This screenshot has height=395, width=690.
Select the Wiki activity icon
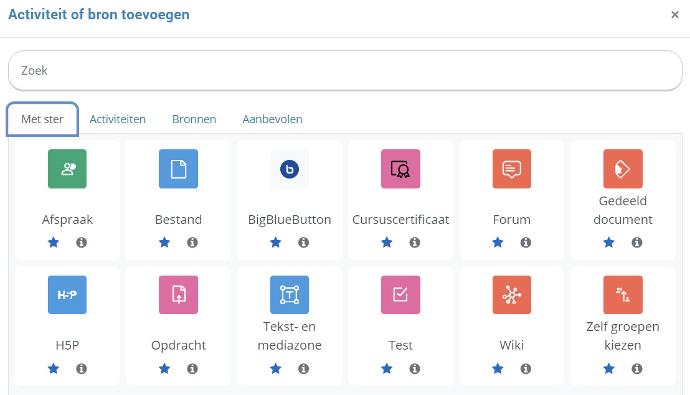512,295
